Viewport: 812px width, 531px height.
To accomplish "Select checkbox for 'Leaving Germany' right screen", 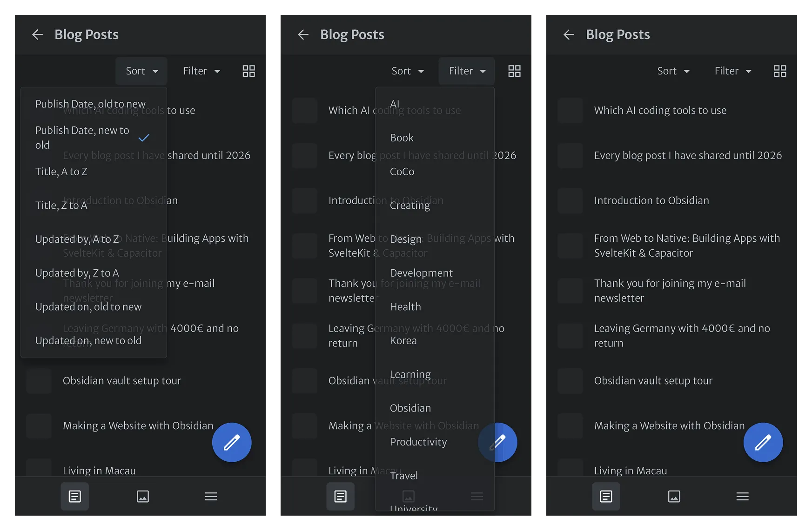I will point(570,336).
